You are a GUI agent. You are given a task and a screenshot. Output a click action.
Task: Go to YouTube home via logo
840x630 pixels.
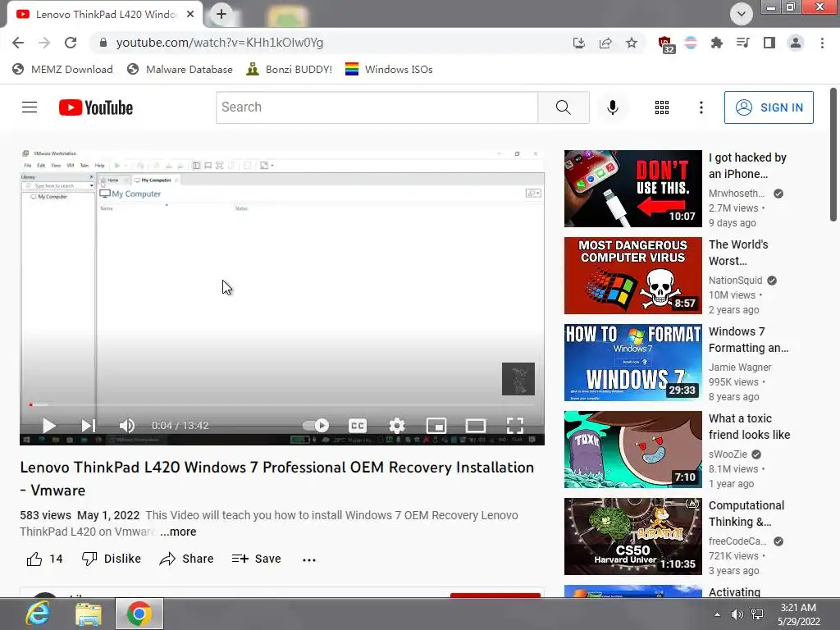tap(96, 107)
